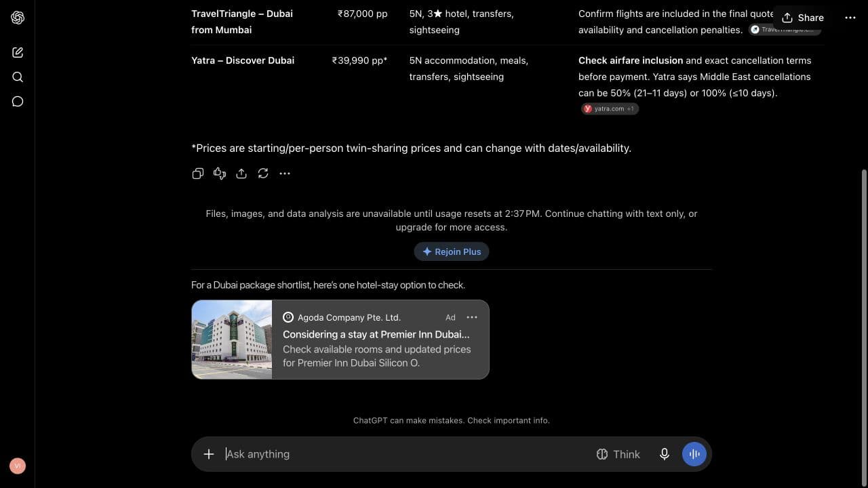Open the search chats icon
Image resolution: width=868 pixels, height=488 pixels.
click(18, 77)
